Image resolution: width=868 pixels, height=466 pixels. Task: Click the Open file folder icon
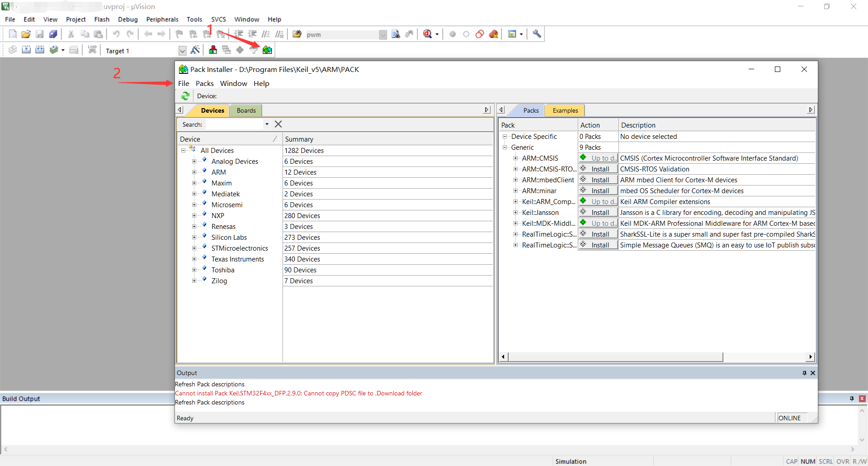tap(26, 34)
